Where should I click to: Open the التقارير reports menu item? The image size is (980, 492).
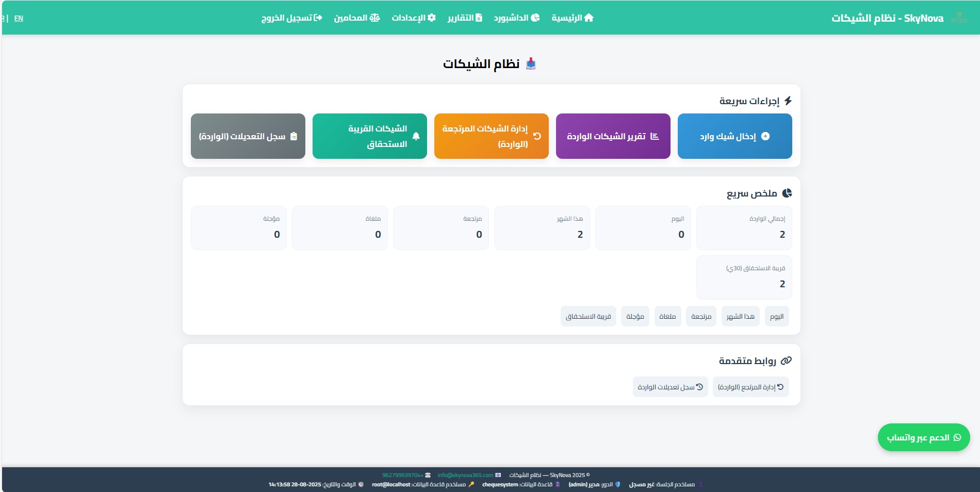[x=464, y=18]
